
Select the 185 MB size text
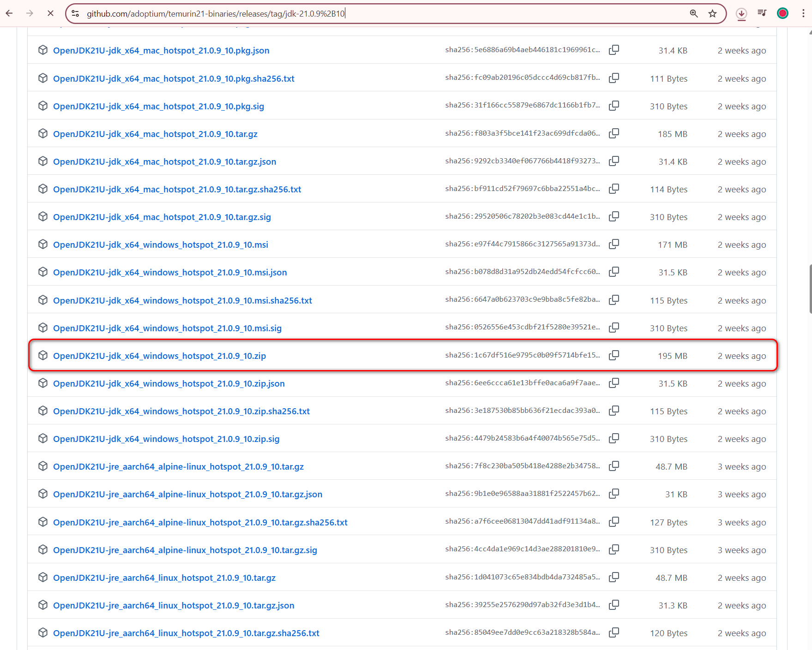pyautogui.click(x=673, y=134)
